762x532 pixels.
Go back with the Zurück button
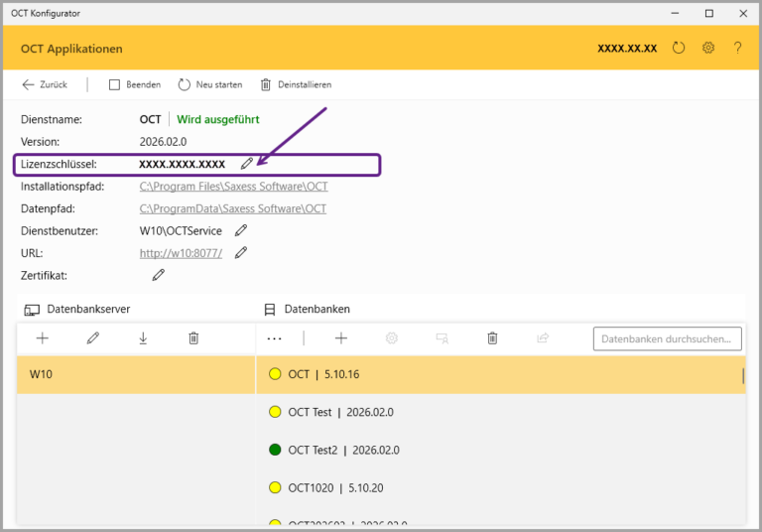pos(45,84)
